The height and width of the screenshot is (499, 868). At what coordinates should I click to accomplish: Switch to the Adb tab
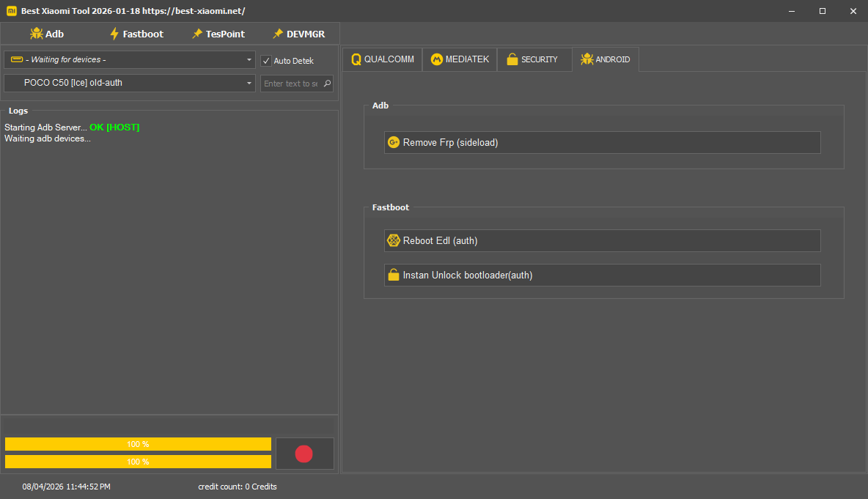click(47, 34)
